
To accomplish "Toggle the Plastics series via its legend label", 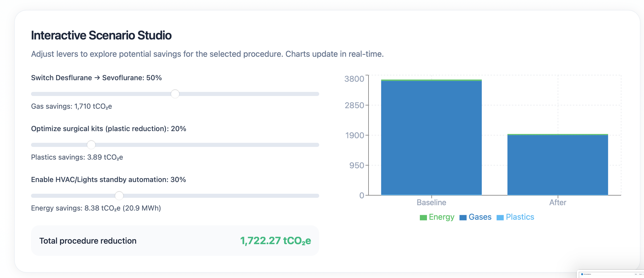I will tap(520, 217).
